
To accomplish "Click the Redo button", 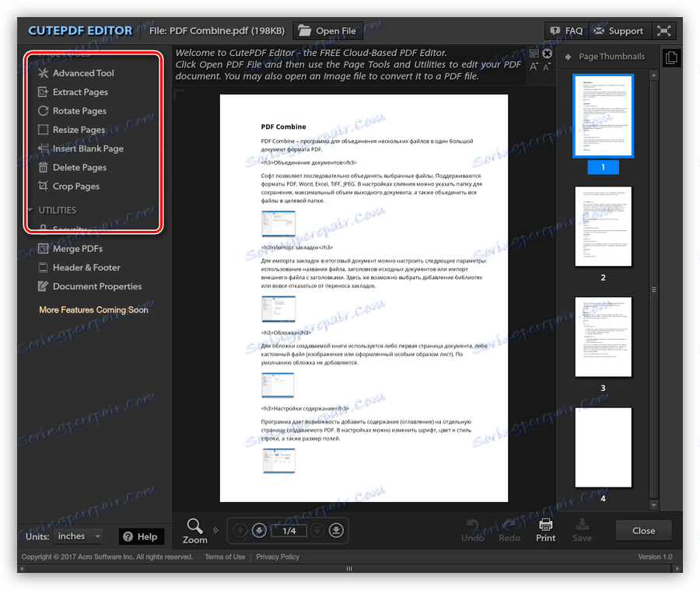I will (509, 531).
